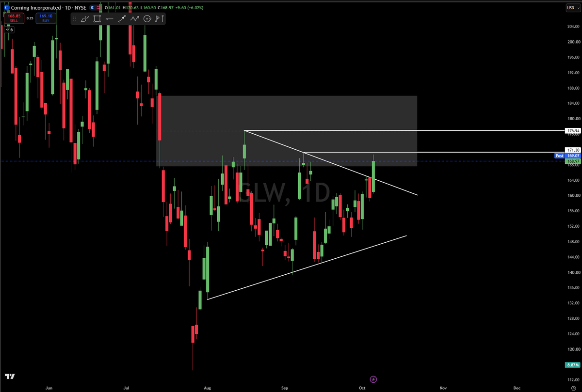Select the polyline path tool
This screenshot has width=582, height=392.
pos(135,19)
